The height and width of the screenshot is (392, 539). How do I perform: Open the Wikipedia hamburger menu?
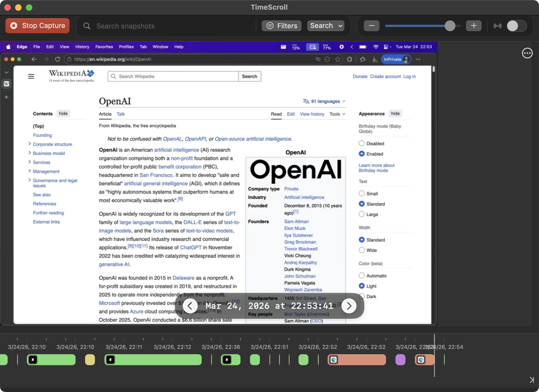[x=31, y=76]
